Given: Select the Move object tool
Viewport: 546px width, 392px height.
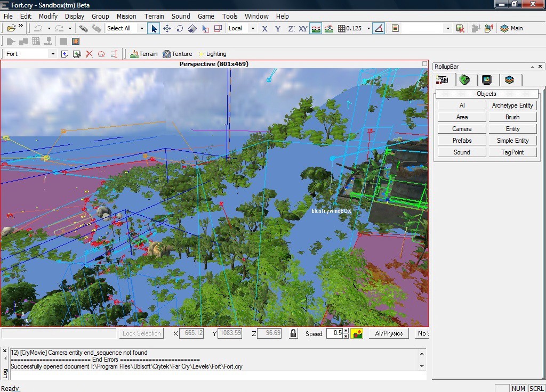Looking at the screenshot, I should [167, 28].
